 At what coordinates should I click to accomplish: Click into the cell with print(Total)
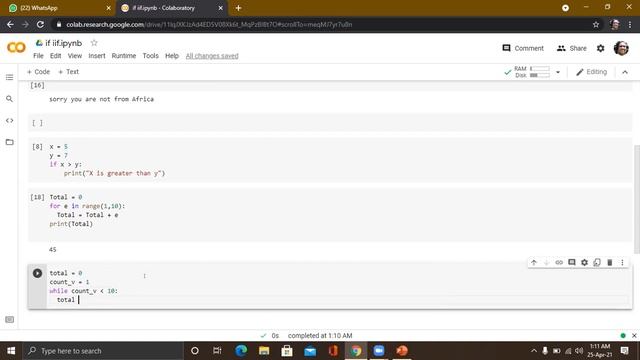pos(330,215)
